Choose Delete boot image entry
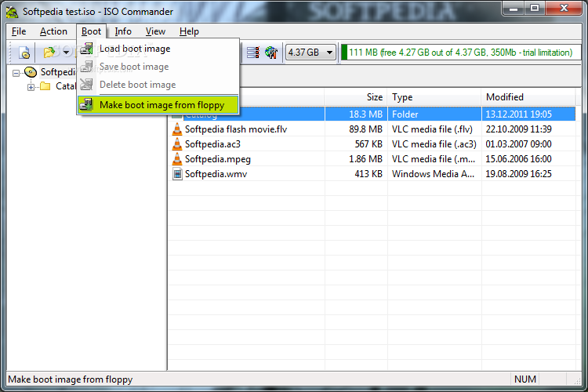The width and height of the screenshot is (588, 392). [x=158, y=85]
